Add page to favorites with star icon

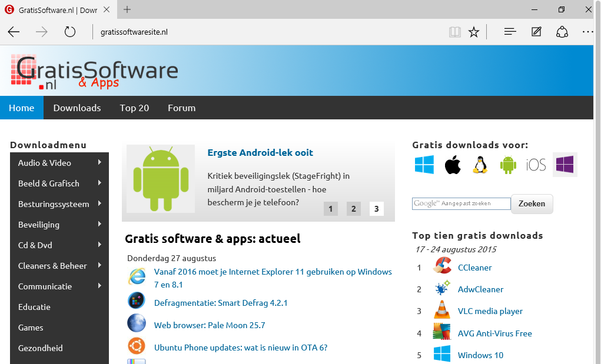coord(474,32)
